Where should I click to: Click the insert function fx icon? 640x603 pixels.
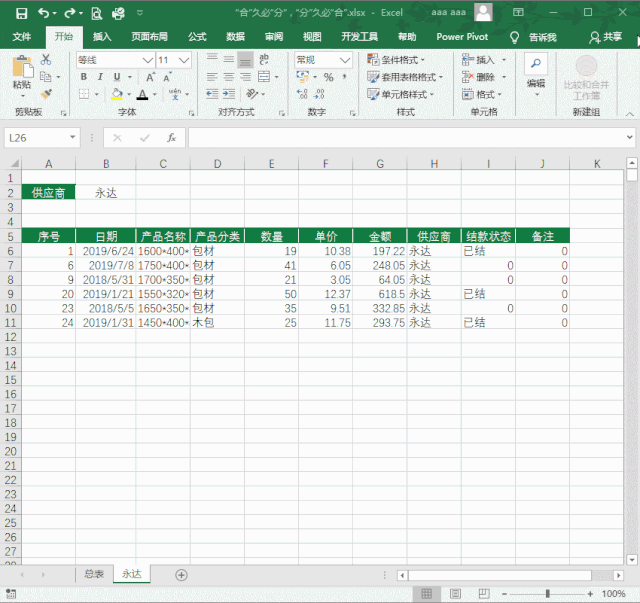point(171,137)
